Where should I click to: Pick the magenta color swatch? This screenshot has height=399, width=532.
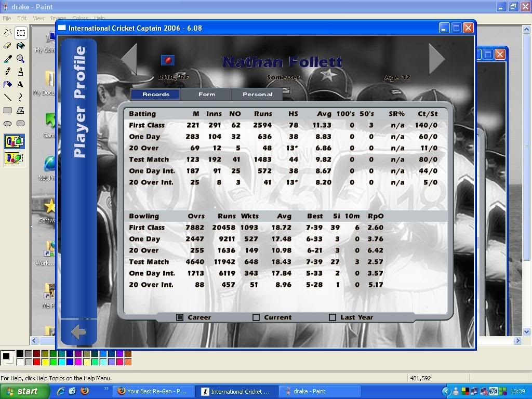(x=78, y=362)
